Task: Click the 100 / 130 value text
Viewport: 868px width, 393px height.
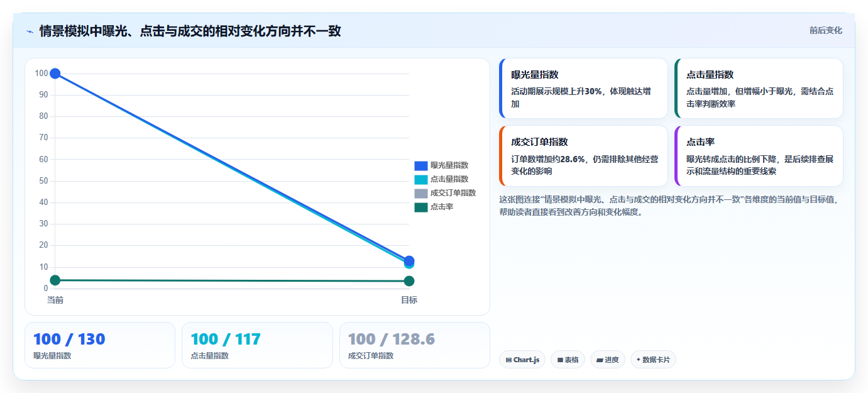Action: pos(69,340)
